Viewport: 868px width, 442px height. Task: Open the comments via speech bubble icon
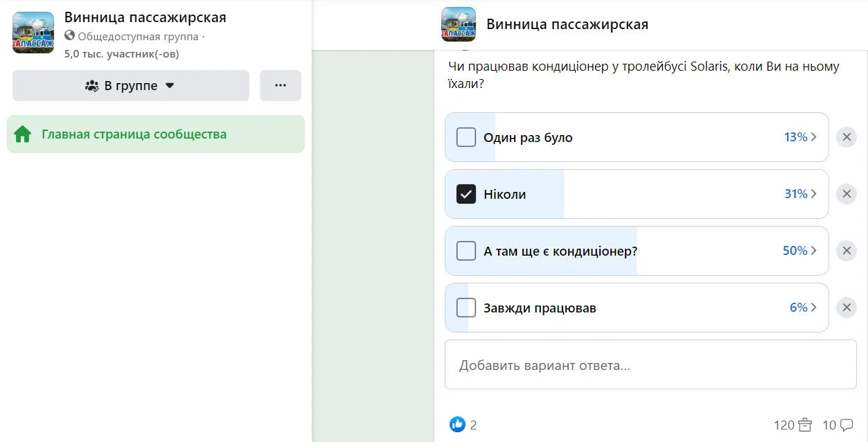point(846,425)
